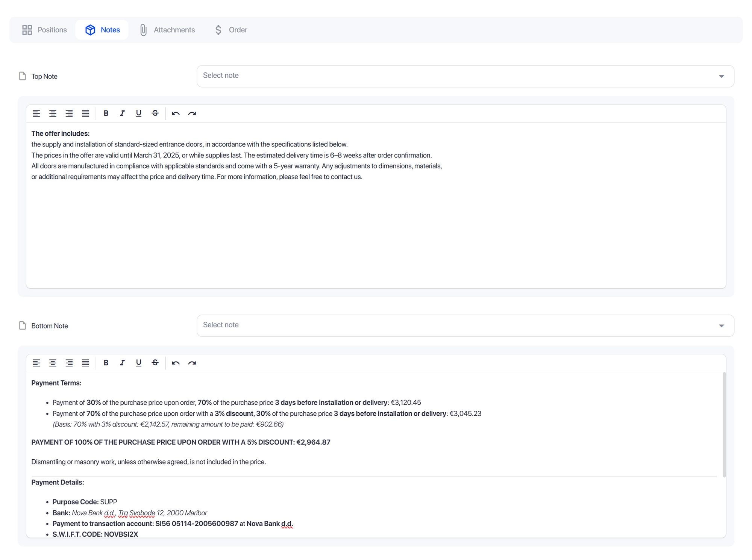Undo in Bottom Note editor toolbar
752x560 pixels.
click(x=176, y=363)
